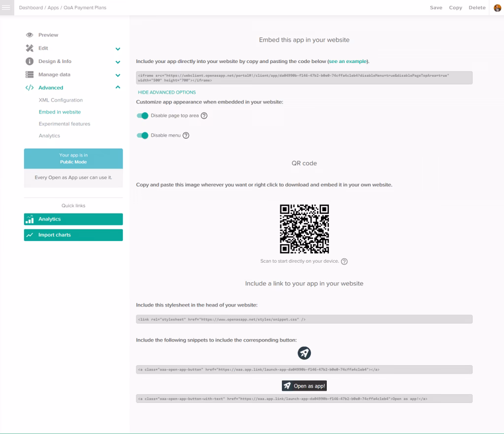This screenshot has height=434, width=504.
Task: Click Delete in the top bar
Action: click(477, 8)
